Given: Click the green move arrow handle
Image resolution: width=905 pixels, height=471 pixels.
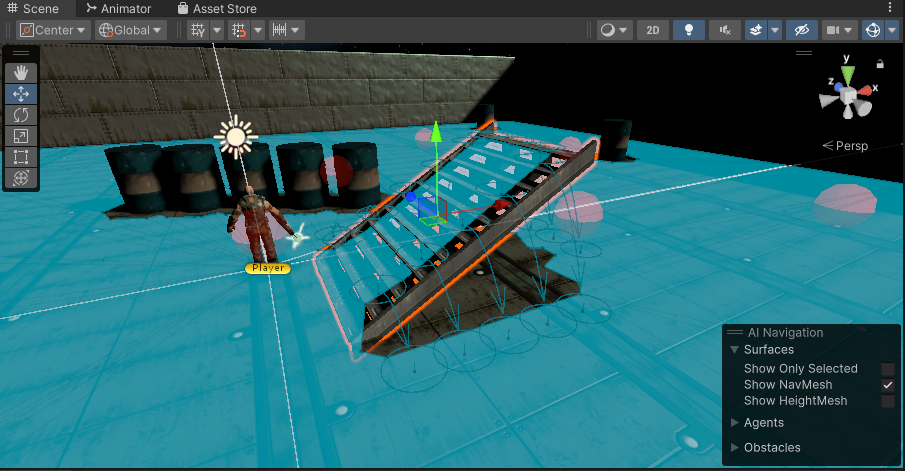Looking at the screenshot, I should point(436,132).
